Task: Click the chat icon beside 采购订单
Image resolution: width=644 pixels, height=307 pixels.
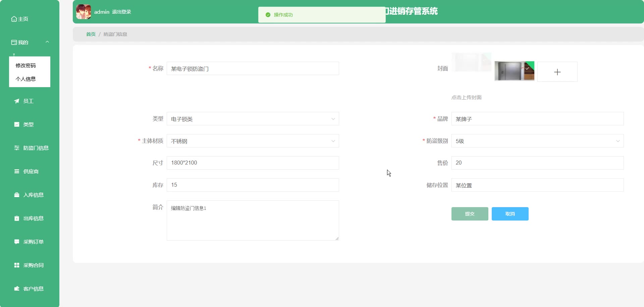Action: pyautogui.click(x=17, y=242)
